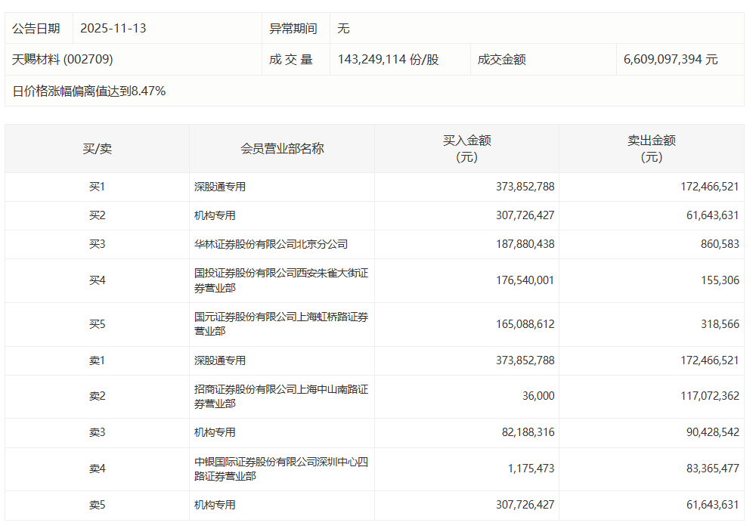Click the 买入金额(元) column header

pos(466,148)
